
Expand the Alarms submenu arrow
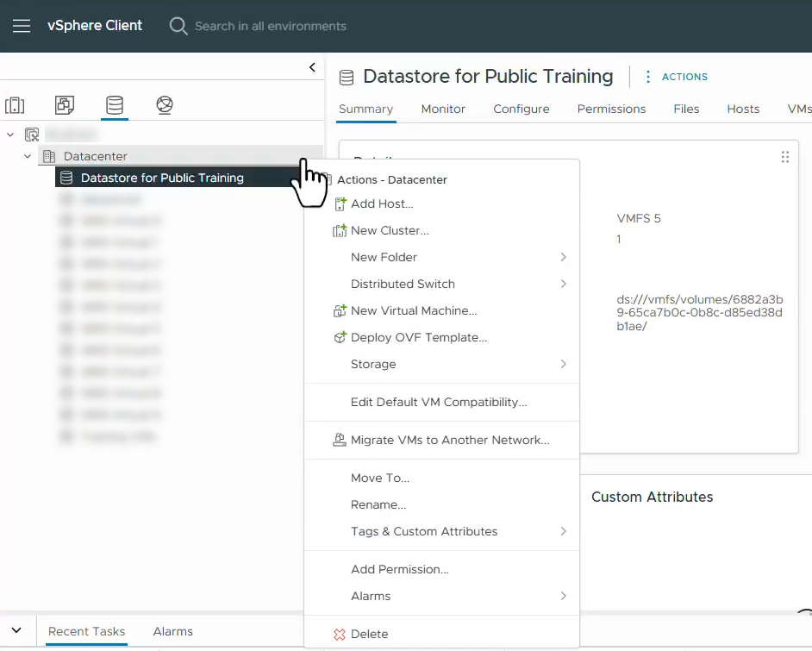click(564, 596)
